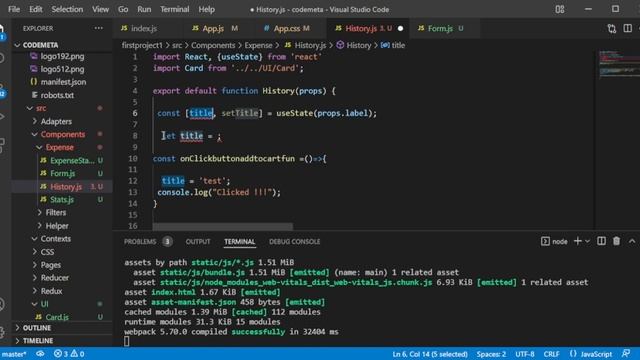This screenshot has height=360, width=640.
Task: Expand the Redux folder
Action: coord(35,291)
